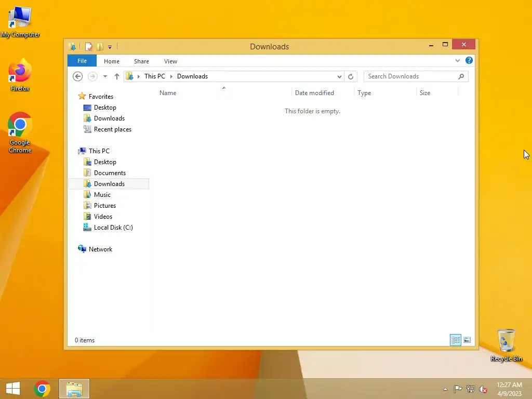Open Pictures folder in navigation pane
Screen dimensions: 532x399
[104, 206]
